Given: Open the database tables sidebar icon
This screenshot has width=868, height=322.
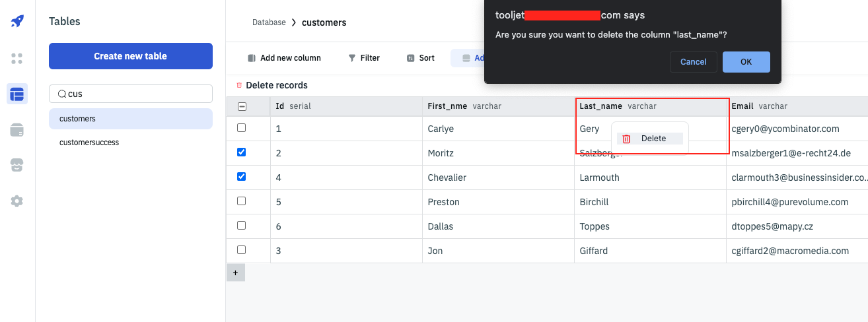Looking at the screenshot, I should (x=17, y=94).
